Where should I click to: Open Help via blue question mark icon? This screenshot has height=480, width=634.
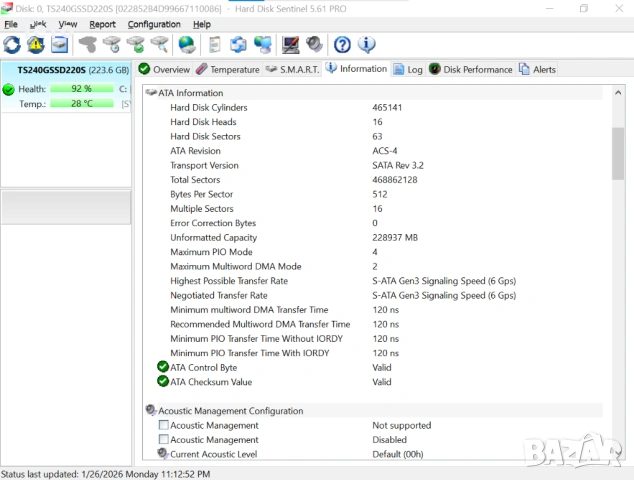[343, 44]
